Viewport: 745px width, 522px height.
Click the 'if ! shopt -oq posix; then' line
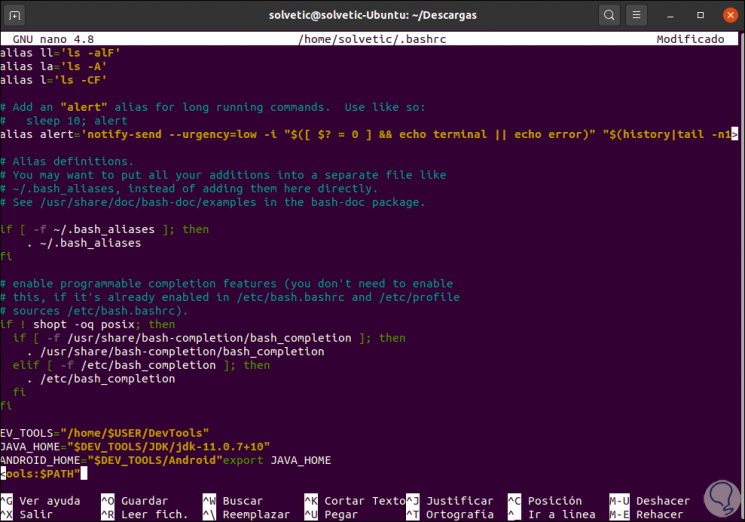pos(87,324)
